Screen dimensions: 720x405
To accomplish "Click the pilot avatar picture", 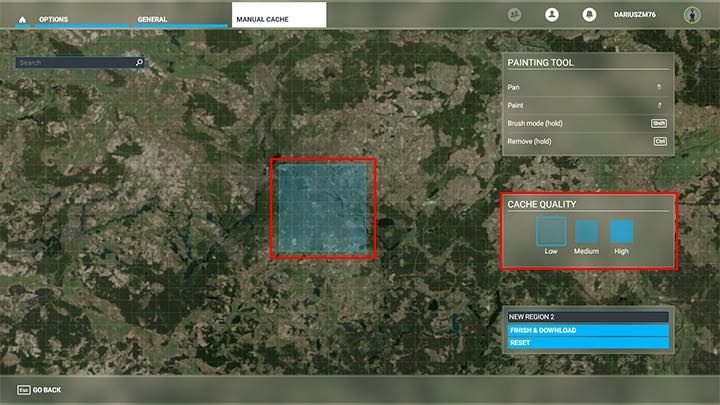I will tap(690, 15).
